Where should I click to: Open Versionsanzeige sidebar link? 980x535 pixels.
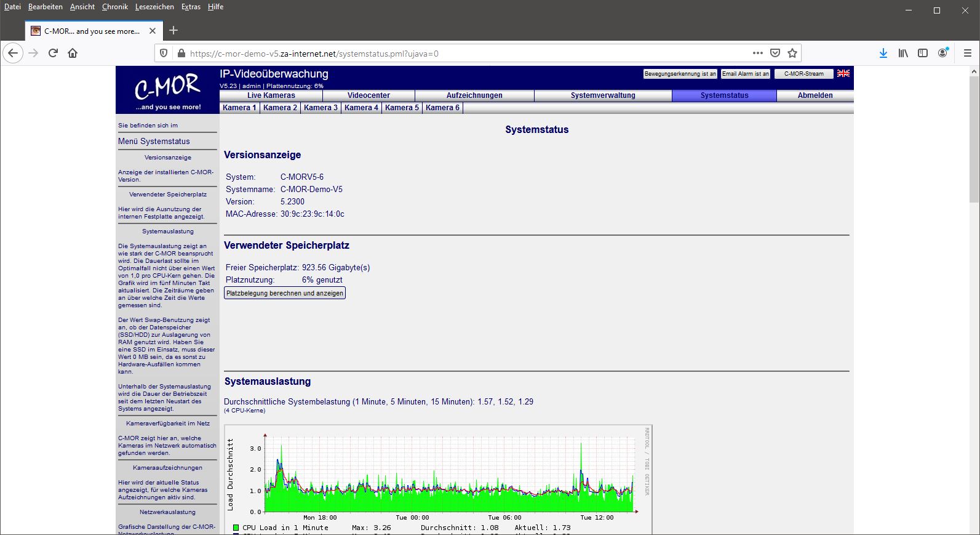click(x=168, y=158)
